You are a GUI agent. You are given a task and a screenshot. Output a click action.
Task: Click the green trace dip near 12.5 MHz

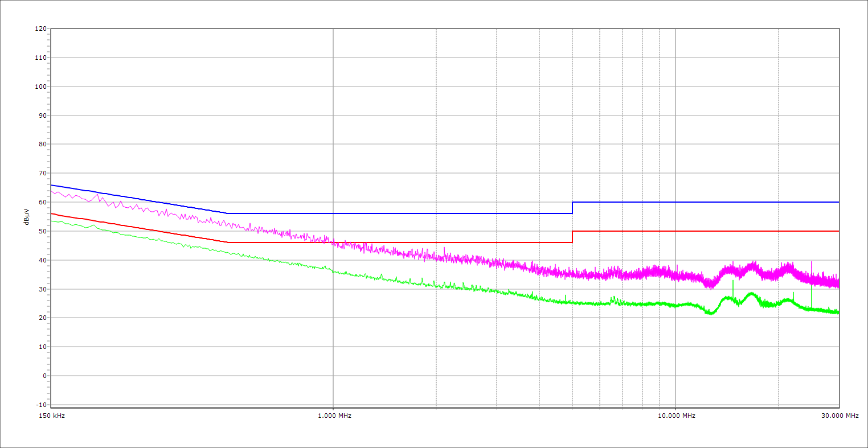[x=709, y=313]
